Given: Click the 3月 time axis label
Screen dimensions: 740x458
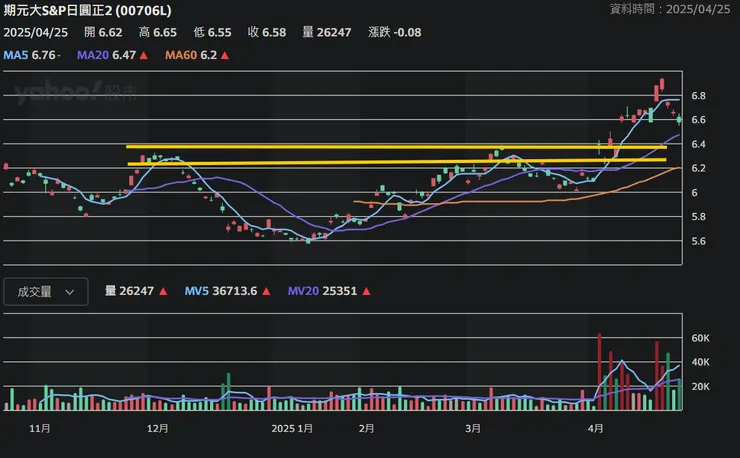Looking at the screenshot, I should [x=473, y=428].
